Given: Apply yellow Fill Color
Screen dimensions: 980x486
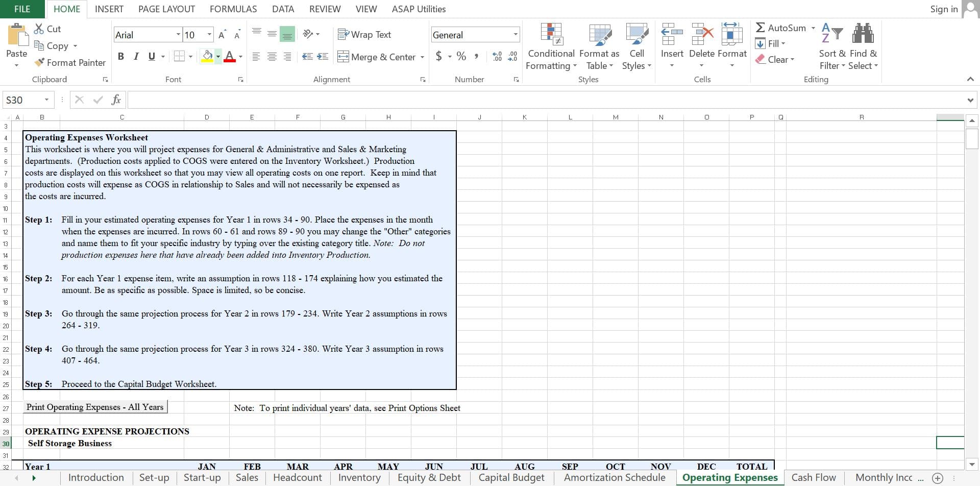Looking at the screenshot, I should click(x=207, y=56).
